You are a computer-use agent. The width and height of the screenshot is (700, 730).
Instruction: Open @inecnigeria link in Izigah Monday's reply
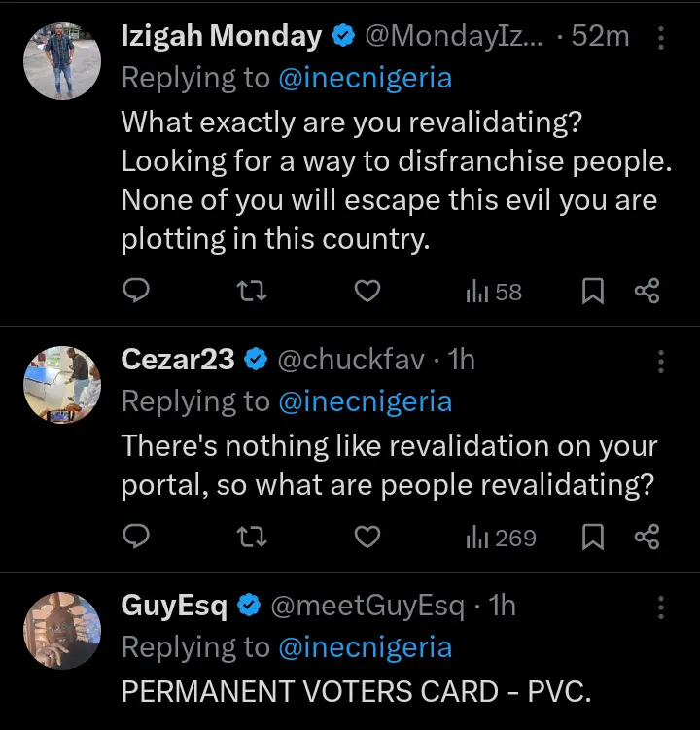(365, 78)
